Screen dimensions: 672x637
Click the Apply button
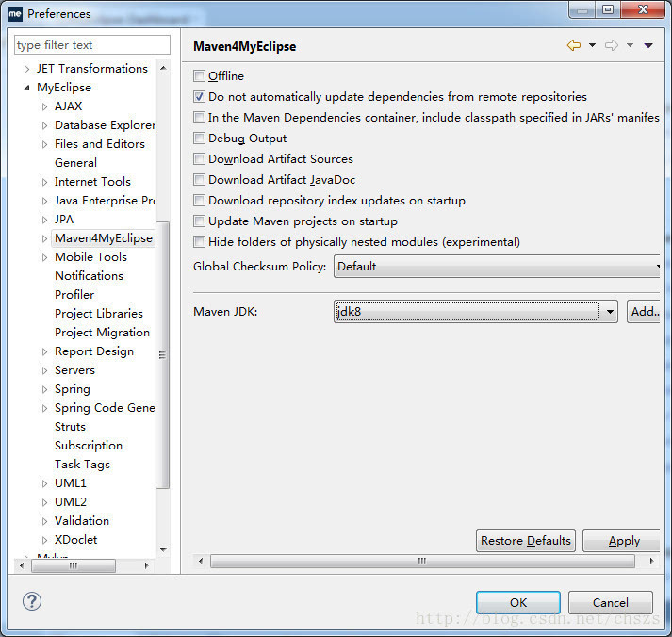click(x=622, y=541)
